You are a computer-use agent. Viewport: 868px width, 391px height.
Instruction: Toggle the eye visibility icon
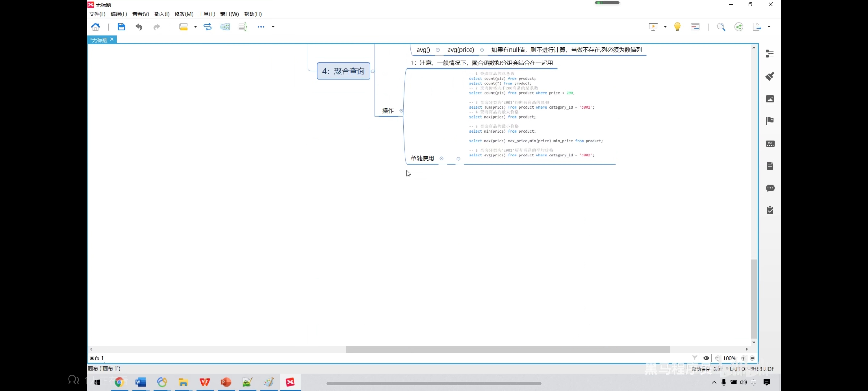[706, 358]
